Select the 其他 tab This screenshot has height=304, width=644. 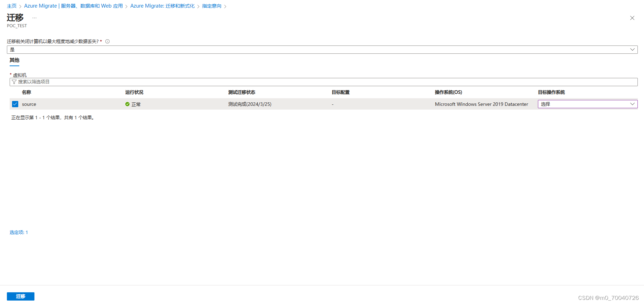coord(14,60)
